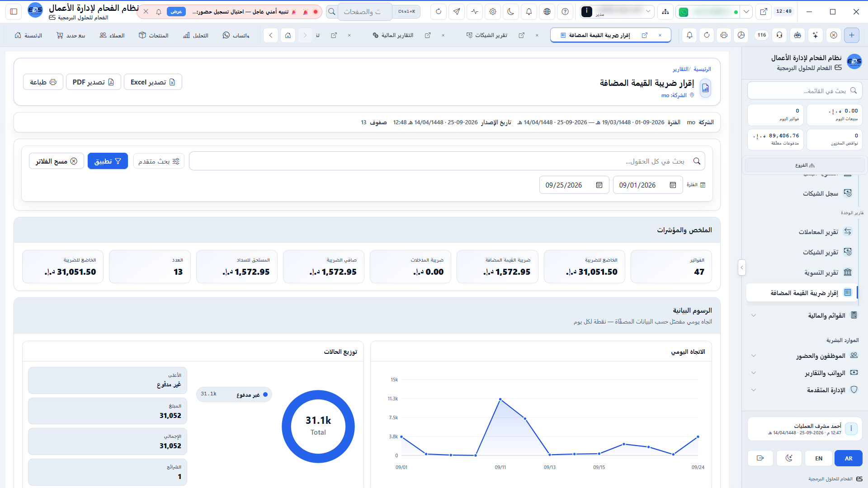Expand الرواتب والتقارير in the sidebar
The height and width of the screenshot is (488, 868).
point(804,373)
